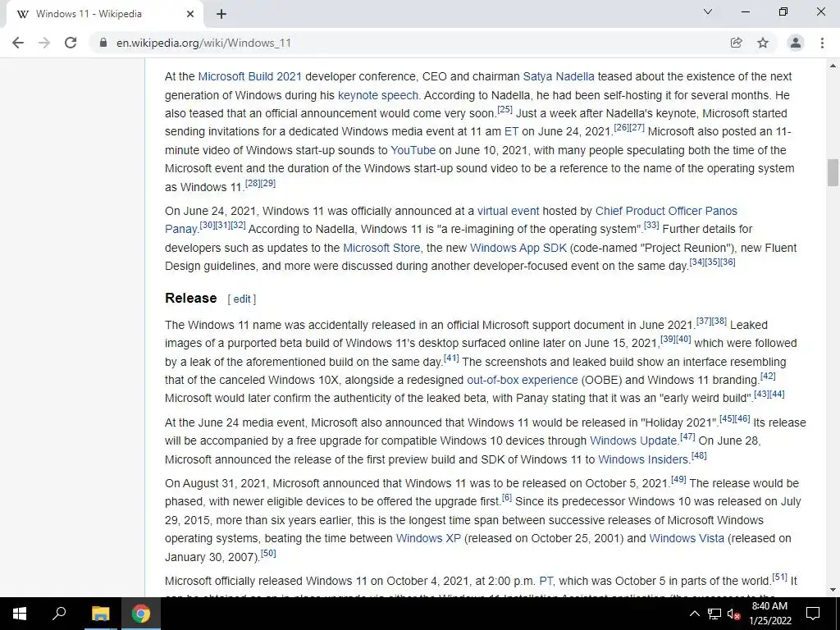Click the PT time zone link

coord(546,582)
